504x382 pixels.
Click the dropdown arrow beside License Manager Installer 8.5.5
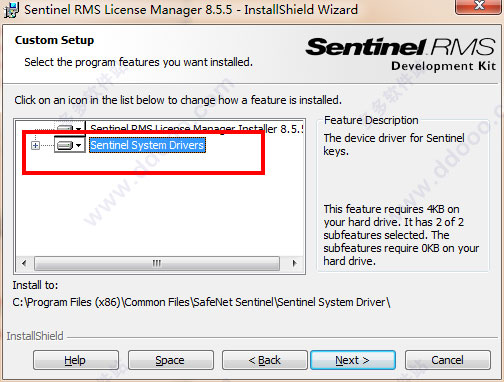pyautogui.click(x=78, y=129)
